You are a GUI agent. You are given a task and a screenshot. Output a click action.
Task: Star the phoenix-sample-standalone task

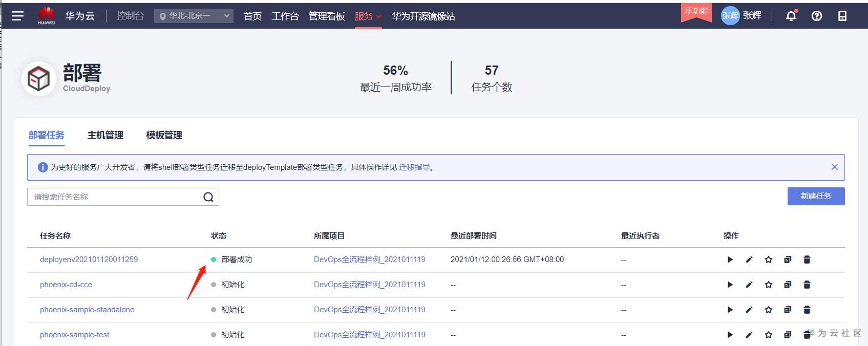pos(769,310)
